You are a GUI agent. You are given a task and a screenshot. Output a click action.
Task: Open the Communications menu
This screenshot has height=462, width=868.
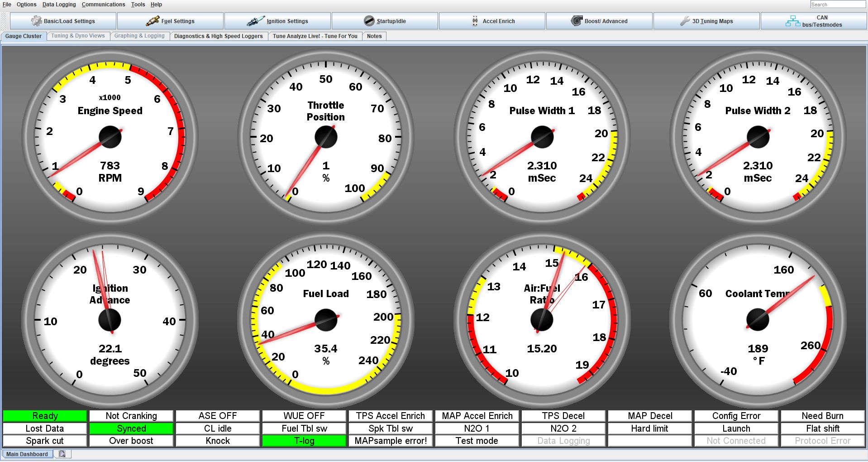click(103, 5)
